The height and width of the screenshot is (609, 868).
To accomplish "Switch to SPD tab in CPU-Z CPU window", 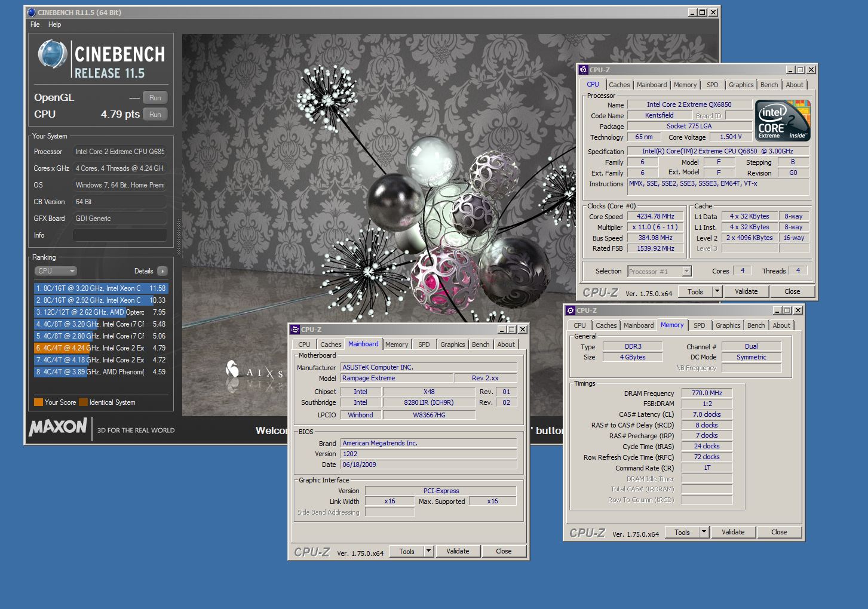I will [x=712, y=85].
